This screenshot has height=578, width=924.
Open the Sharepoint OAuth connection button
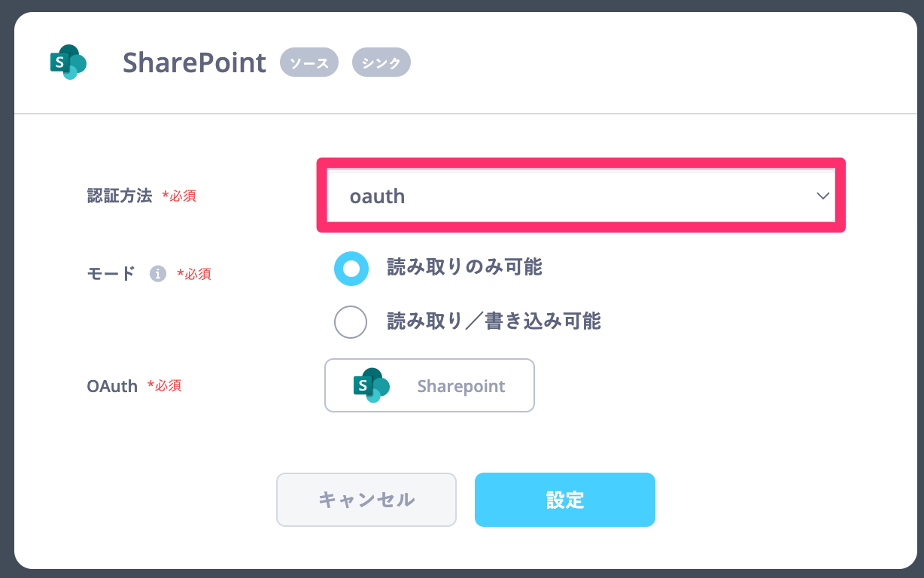pos(429,385)
